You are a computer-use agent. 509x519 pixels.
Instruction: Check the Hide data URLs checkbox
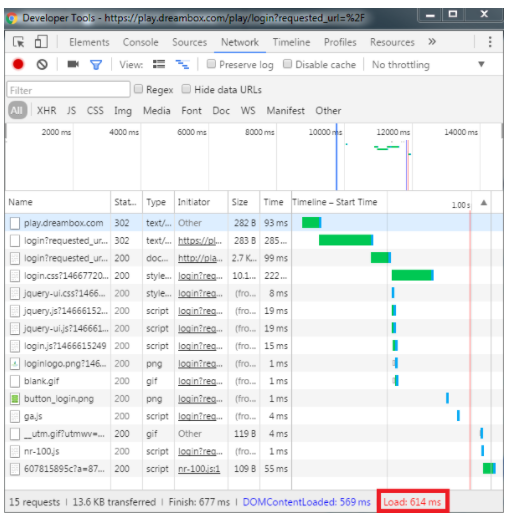tap(186, 89)
